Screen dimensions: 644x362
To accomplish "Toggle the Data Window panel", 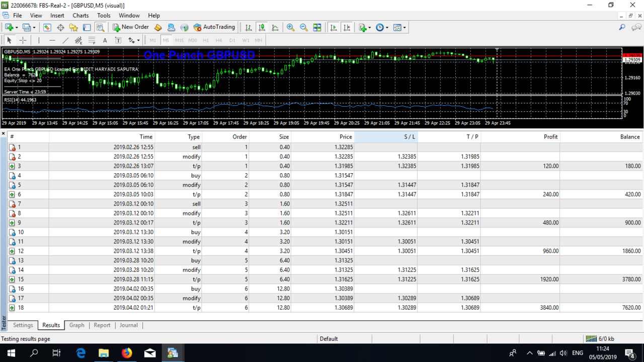I will coord(60,27).
